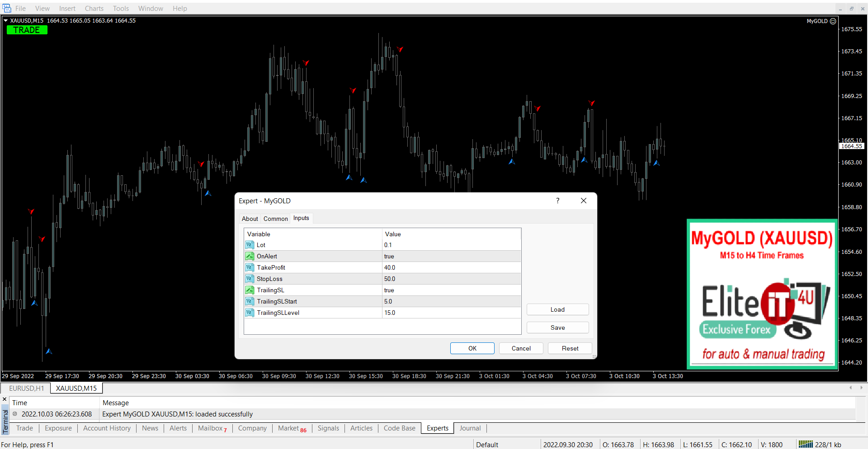
Task: Click the TrailingSLLevel variable icon
Action: pyautogui.click(x=250, y=313)
